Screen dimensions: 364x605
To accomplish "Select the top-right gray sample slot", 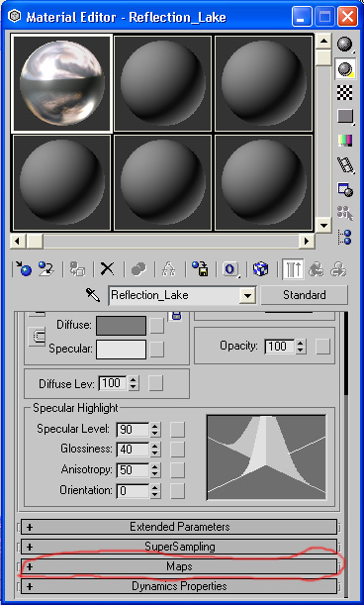I will 263,83.
